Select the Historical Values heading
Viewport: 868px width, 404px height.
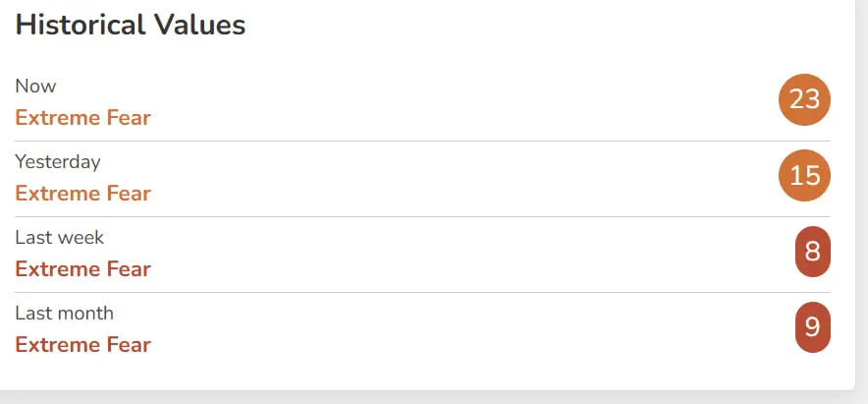point(130,25)
